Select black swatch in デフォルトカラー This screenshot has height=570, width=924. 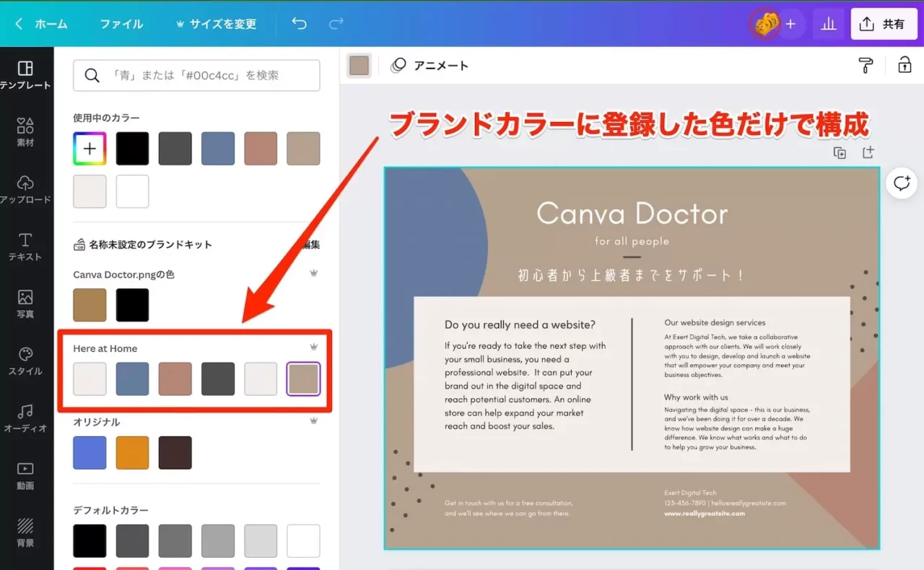pyautogui.click(x=90, y=541)
